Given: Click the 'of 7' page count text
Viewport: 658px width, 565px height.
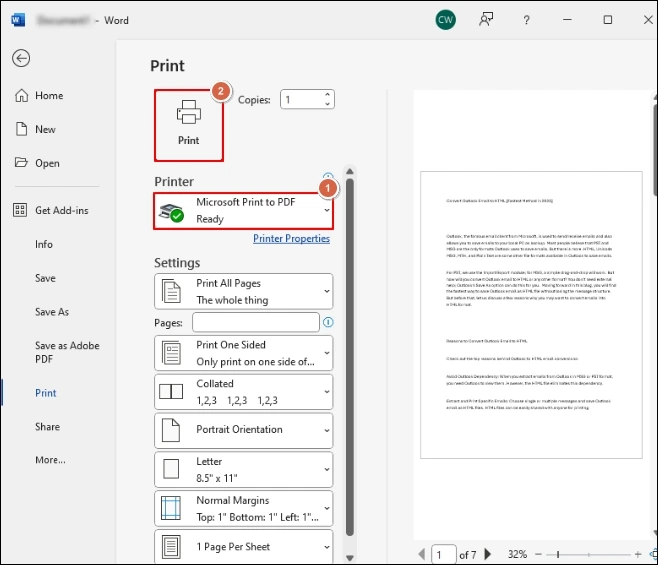Looking at the screenshot, I should click(468, 555).
